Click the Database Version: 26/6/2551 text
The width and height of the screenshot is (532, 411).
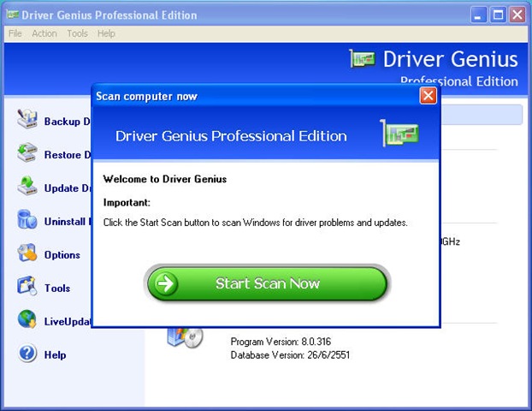tap(290, 355)
